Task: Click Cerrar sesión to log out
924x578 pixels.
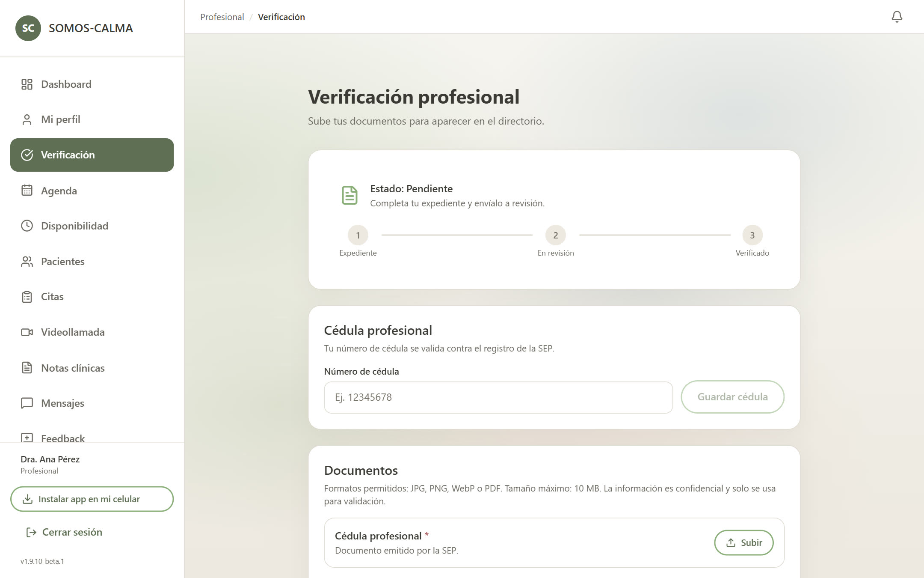Action: coord(64,532)
